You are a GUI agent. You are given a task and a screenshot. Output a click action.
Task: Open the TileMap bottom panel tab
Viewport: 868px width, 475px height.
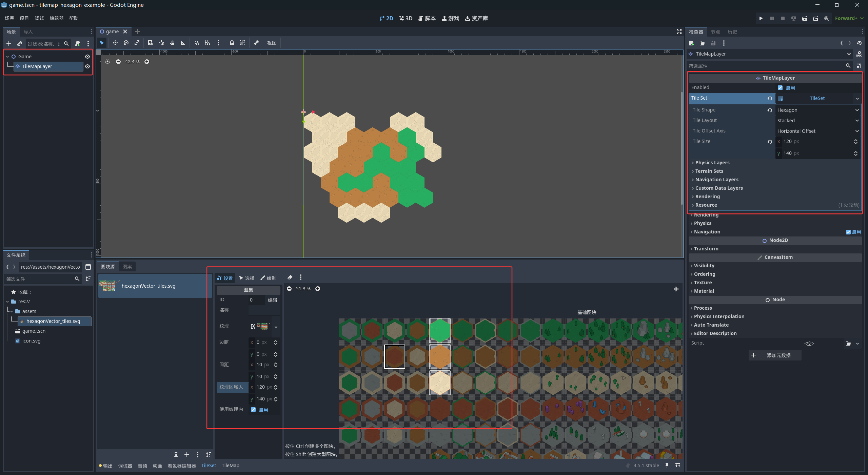[230, 466]
